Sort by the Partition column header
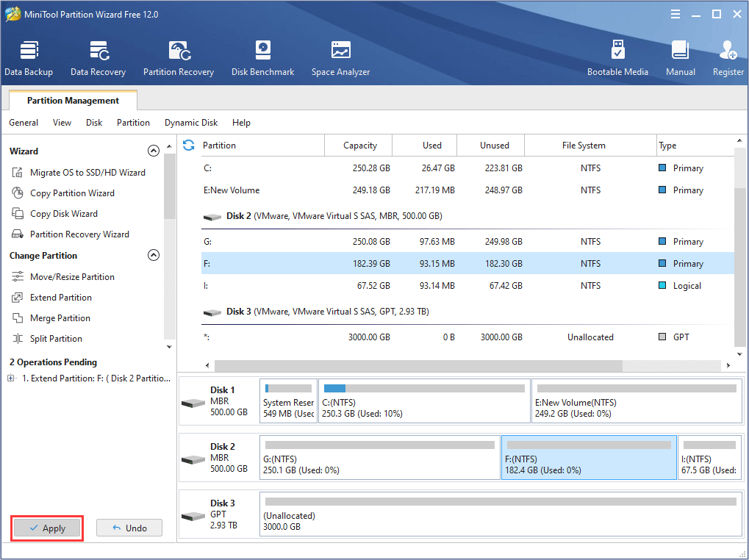The height and width of the screenshot is (560, 749). [262, 145]
